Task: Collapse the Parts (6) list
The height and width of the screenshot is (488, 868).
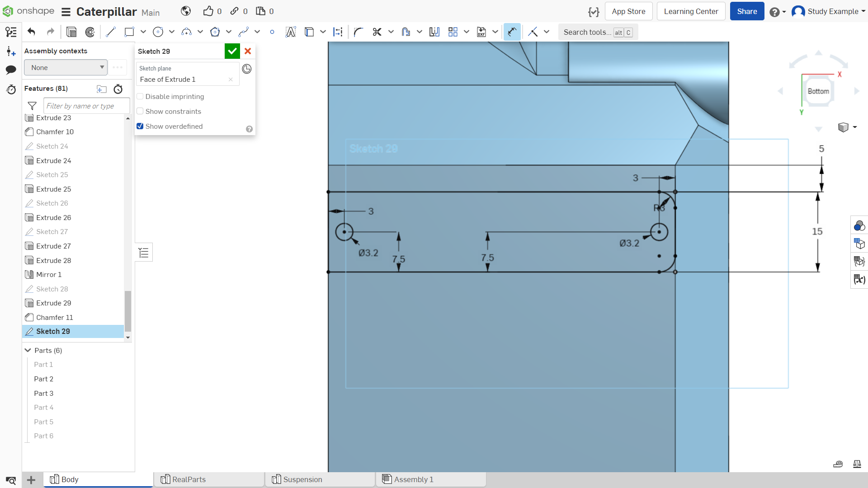Action: point(28,350)
